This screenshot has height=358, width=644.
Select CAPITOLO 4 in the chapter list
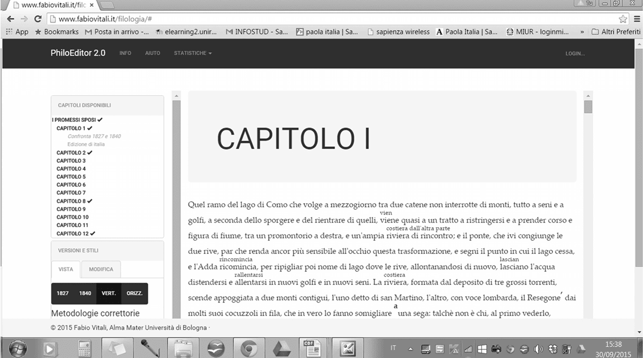click(x=71, y=168)
